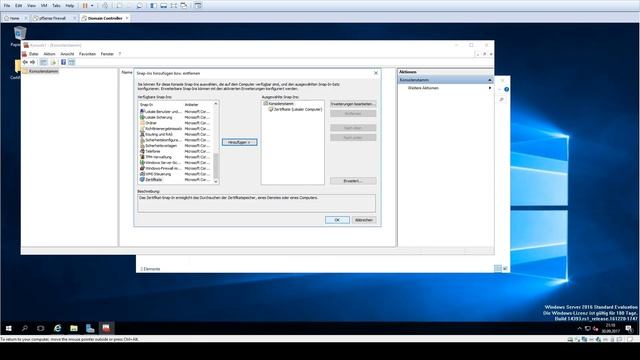Click the back arrow in console toolbar
This screenshot has height=360, width=640.
(x=25, y=62)
